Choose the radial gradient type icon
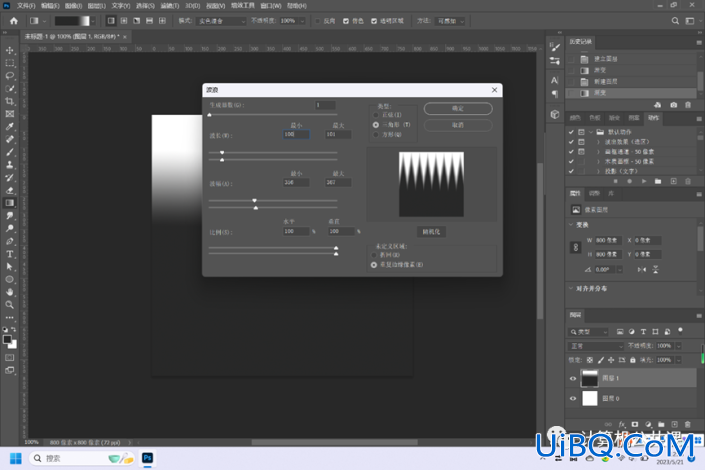Image resolution: width=705 pixels, height=470 pixels. pyautogui.click(x=124, y=21)
